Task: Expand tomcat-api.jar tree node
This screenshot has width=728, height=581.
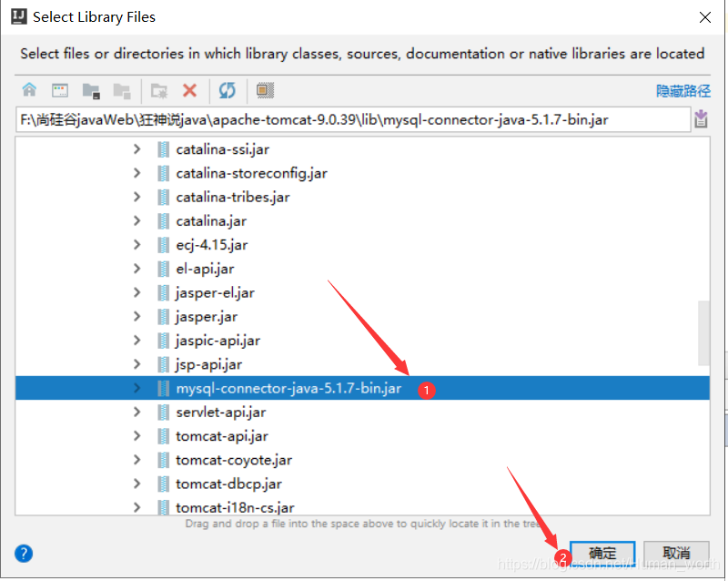Action: pyautogui.click(x=137, y=436)
